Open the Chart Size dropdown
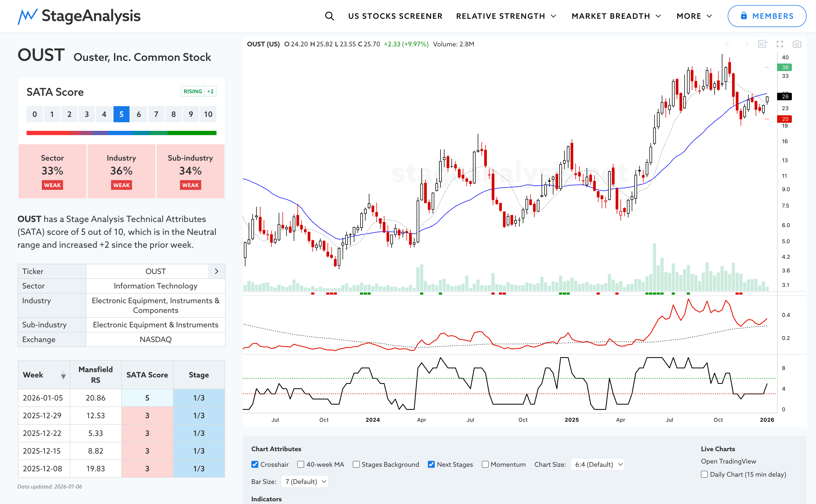This screenshot has height=504, width=816. (598, 464)
